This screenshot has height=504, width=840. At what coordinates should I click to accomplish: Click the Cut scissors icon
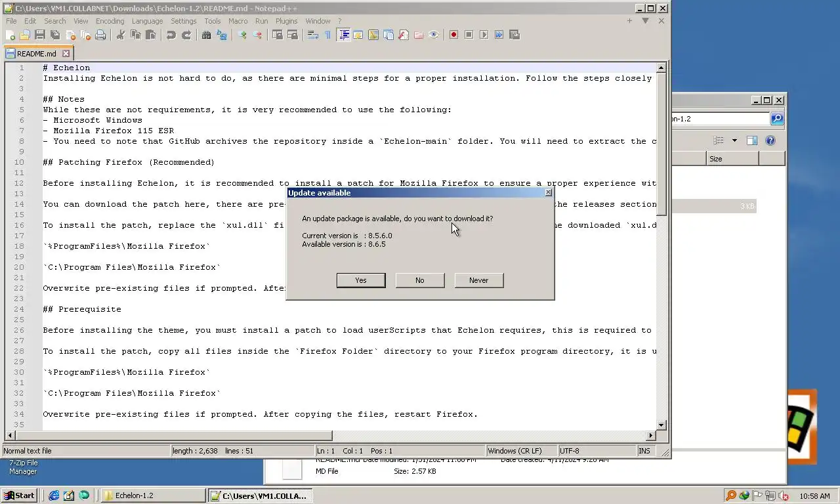tap(121, 35)
